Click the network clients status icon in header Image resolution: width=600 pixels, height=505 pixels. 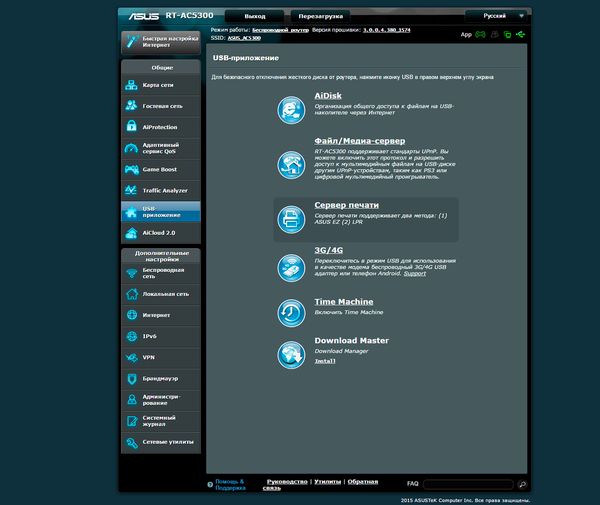(x=507, y=34)
